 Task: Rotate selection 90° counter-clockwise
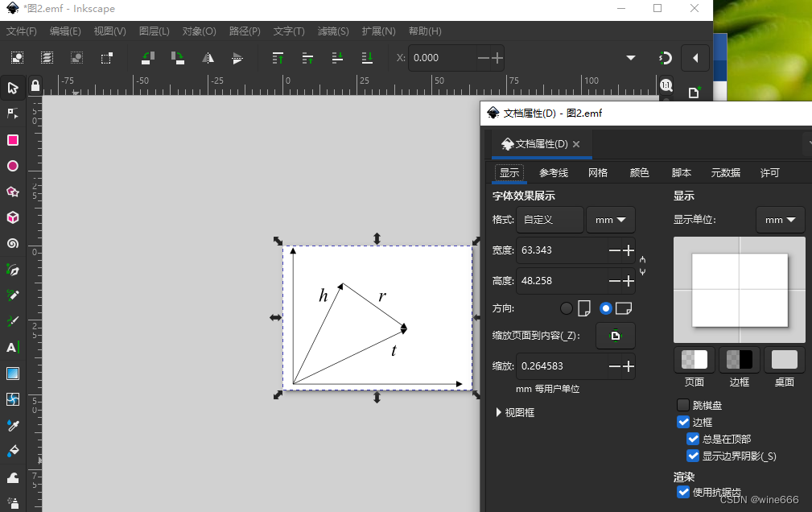(148, 57)
